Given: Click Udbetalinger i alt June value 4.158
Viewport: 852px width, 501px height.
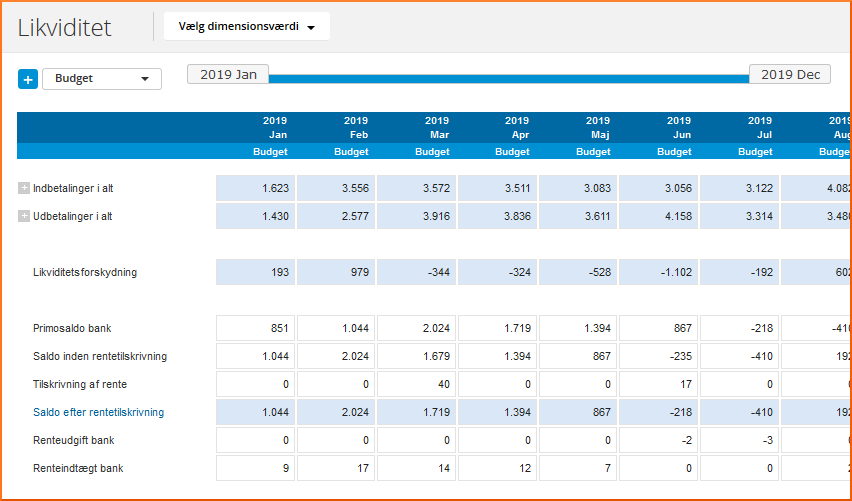Looking at the screenshot, I should [659, 216].
